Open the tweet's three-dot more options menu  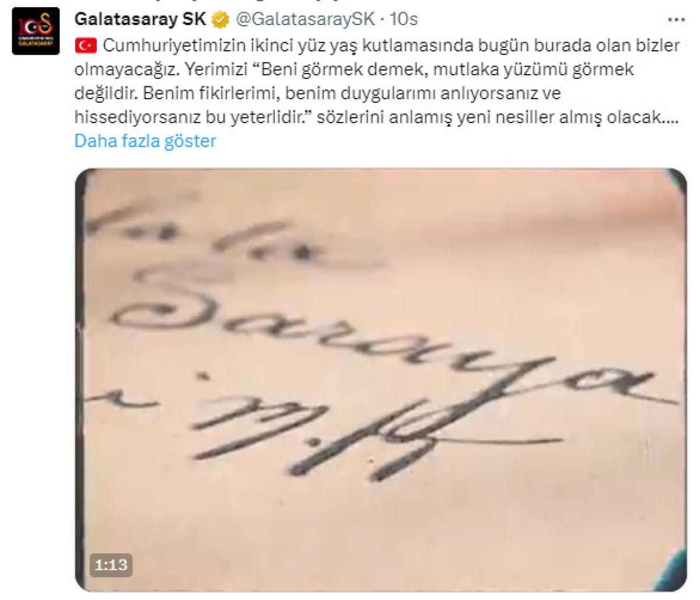pos(676,19)
